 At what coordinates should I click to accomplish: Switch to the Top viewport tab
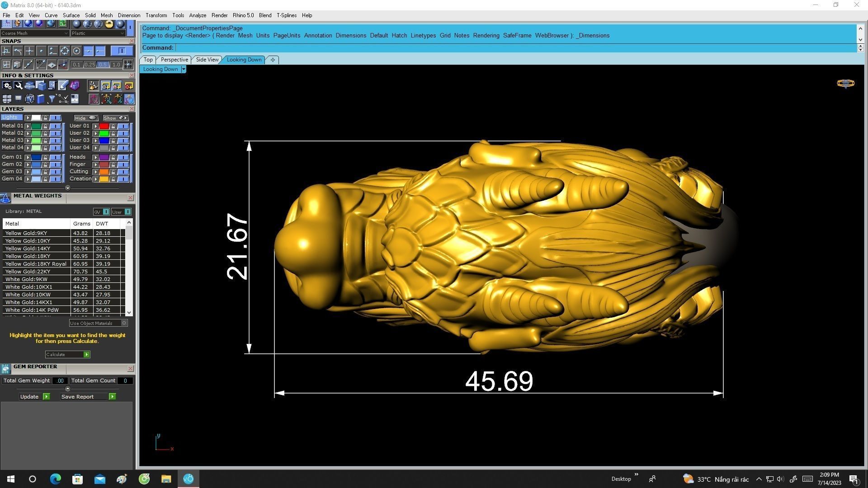tap(148, 60)
